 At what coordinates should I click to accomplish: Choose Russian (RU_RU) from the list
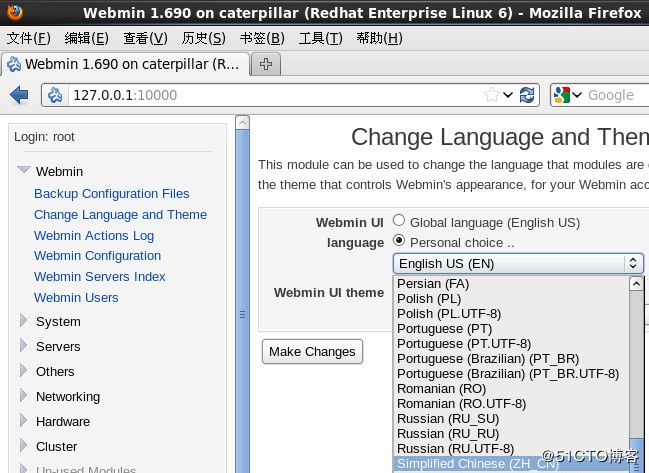pyautogui.click(x=511, y=434)
